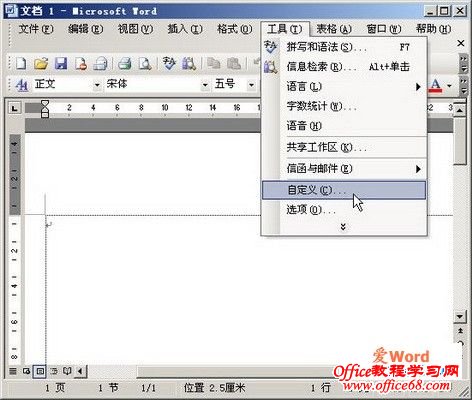Click the Previous Page double-arrow button

tap(460, 331)
